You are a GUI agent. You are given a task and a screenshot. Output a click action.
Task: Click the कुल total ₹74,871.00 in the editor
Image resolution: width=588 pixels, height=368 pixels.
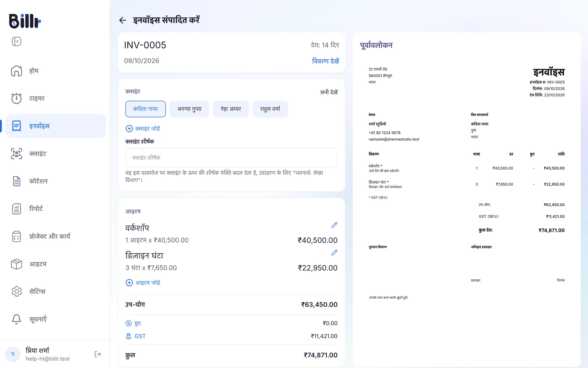pyautogui.click(x=320, y=355)
